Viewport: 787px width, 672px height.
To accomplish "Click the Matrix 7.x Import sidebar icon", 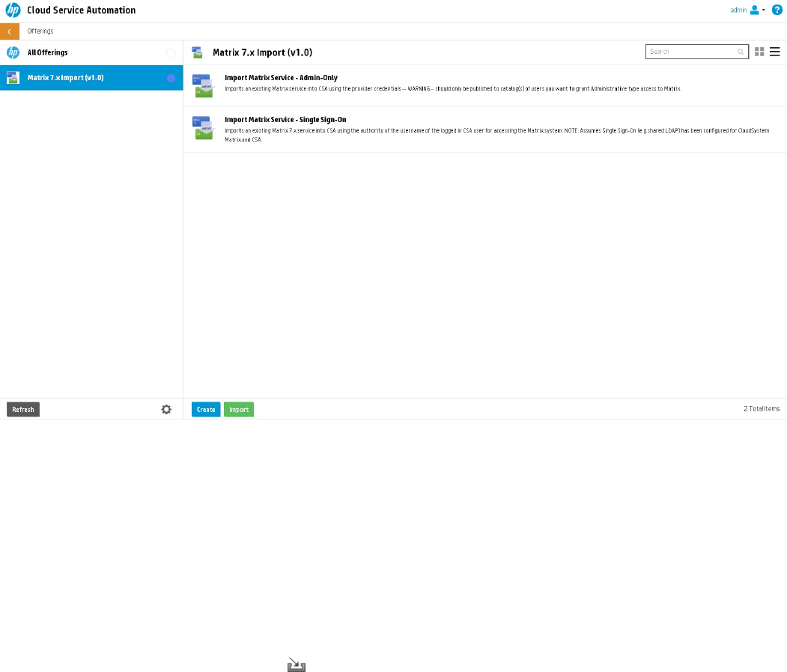I will click(13, 78).
